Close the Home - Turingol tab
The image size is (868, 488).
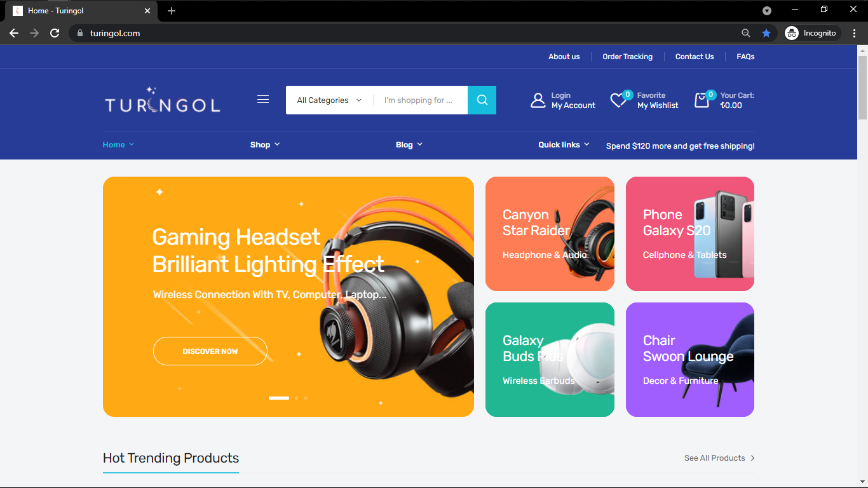click(x=147, y=11)
